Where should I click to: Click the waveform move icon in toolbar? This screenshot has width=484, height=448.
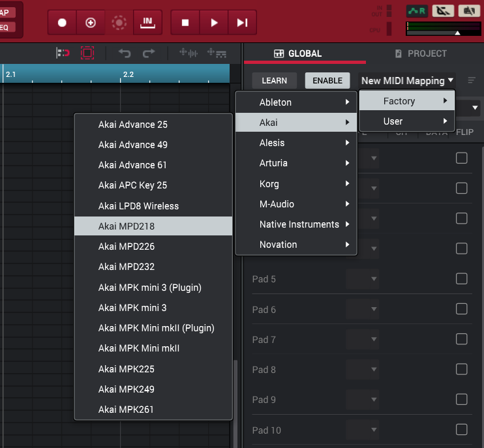pos(189,53)
